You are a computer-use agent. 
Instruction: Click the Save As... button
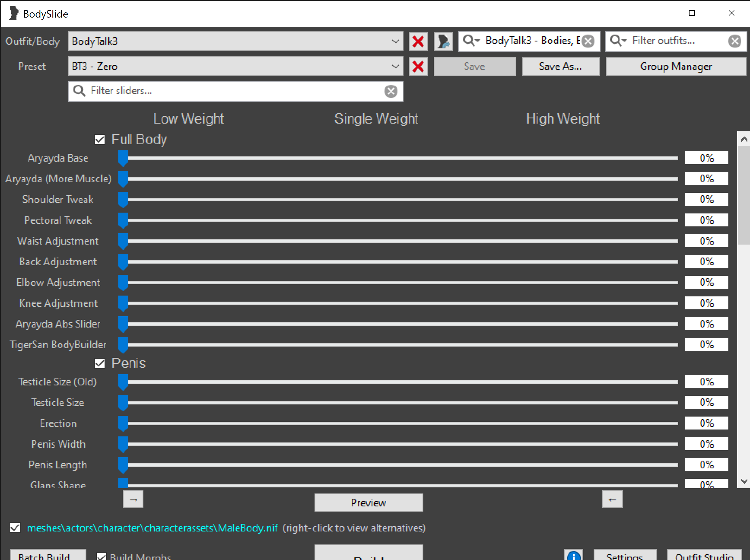pyautogui.click(x=560, y=67)
